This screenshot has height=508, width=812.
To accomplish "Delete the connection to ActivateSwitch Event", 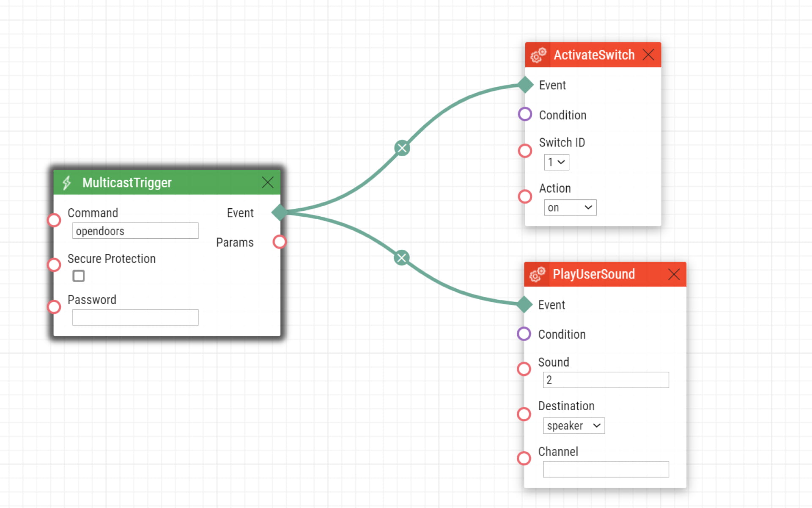I will (402, 148).
